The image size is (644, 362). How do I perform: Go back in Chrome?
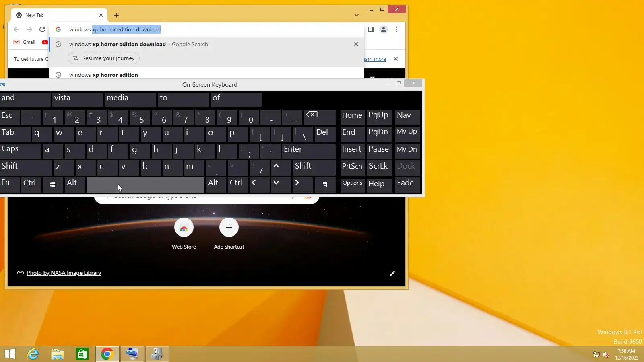(x=17, y=29)
